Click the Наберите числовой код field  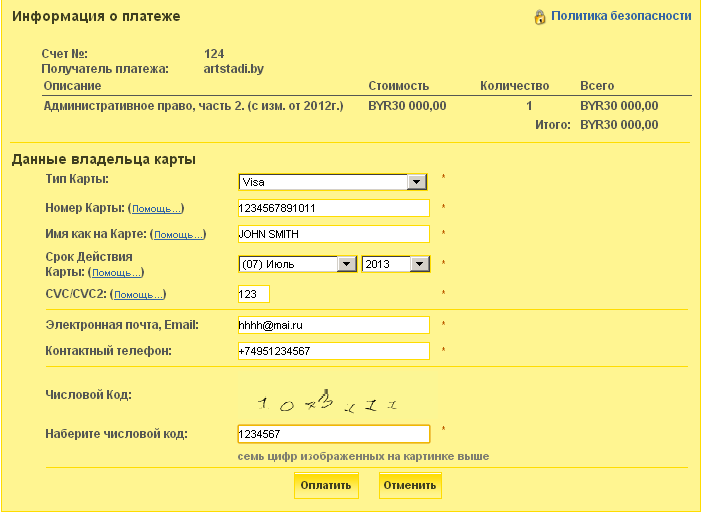tap(333, 434)
